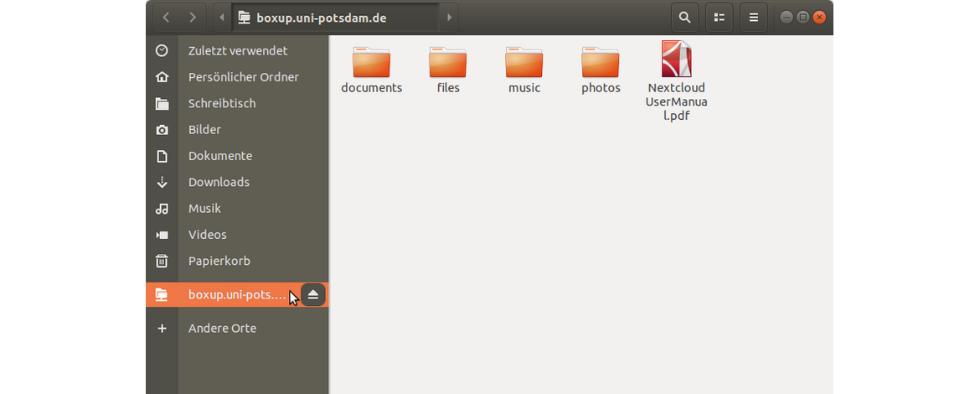Open the Papierkorb trash icon
This screenshot has height=394, width=980.
pos(162,261)
